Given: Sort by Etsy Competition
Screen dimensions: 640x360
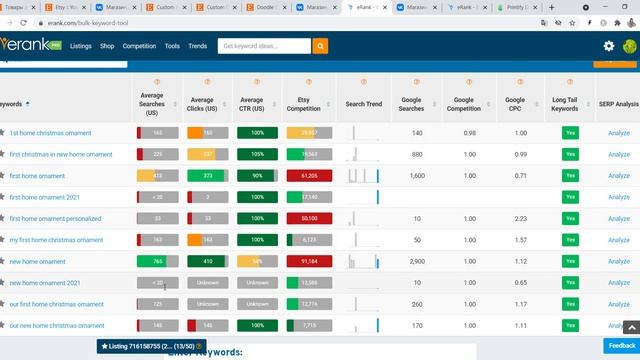Looking at the screenshot, I should point(329,104).
